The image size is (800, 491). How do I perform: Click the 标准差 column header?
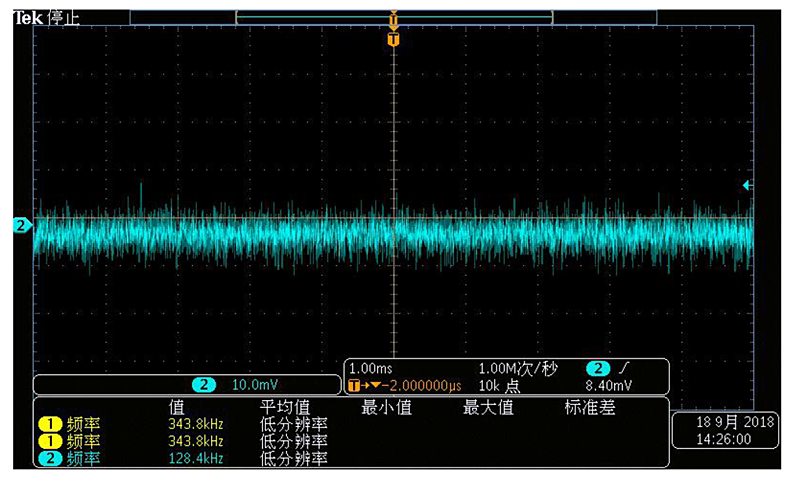click(x=589, y=407)
